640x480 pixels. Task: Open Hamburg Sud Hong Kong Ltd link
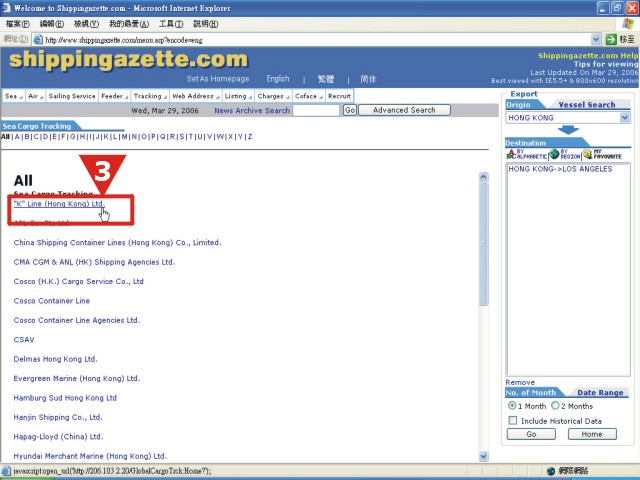(65, 398)
